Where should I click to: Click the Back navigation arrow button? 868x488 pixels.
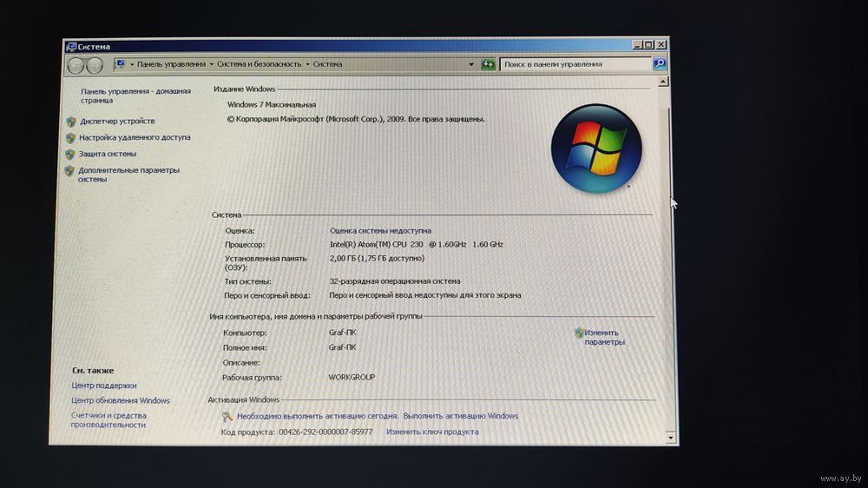click(76, 66)
